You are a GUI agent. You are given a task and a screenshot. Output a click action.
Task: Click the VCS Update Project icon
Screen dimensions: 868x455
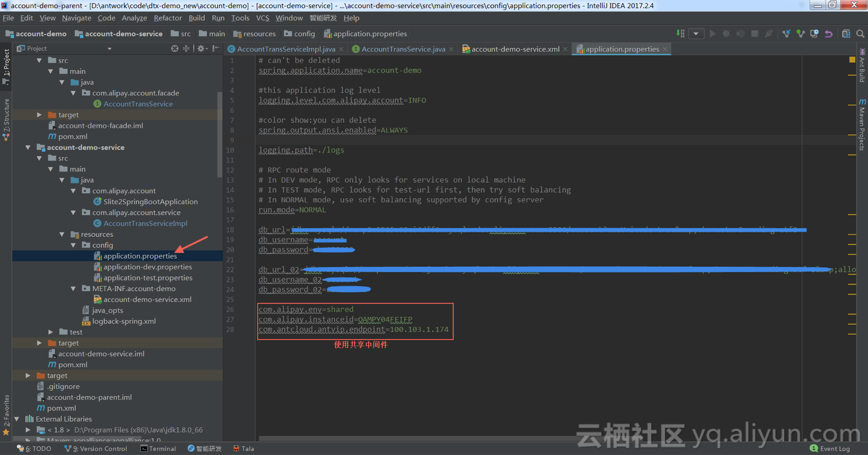(786, 34)
